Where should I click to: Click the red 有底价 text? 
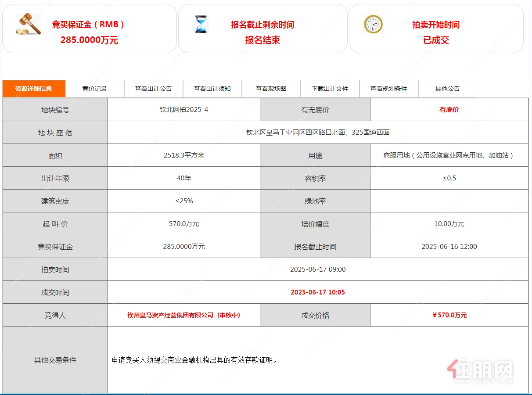[x=449, y=110]
